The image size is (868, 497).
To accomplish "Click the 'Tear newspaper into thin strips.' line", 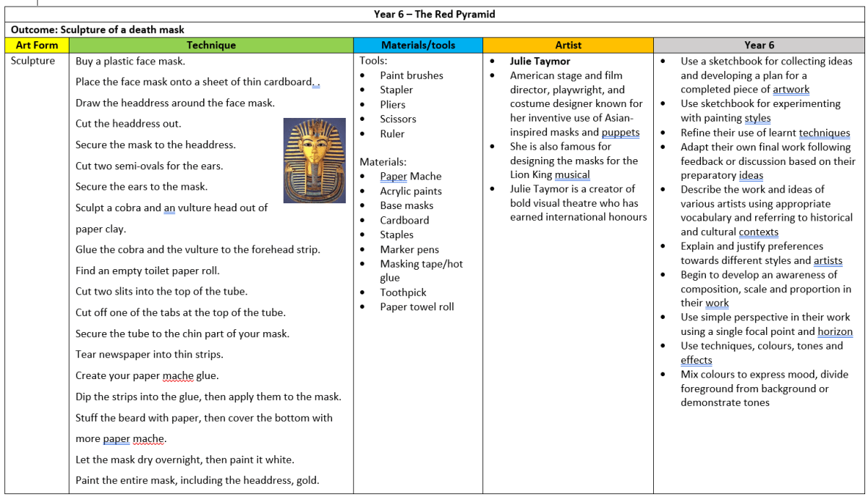I will pos(149,354).
